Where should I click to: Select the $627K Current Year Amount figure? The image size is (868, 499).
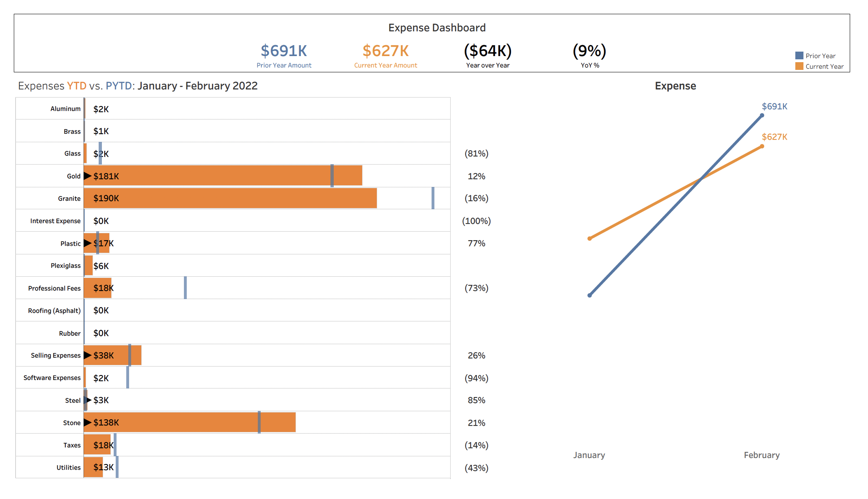pyautogui.click(x=386, y=51)
